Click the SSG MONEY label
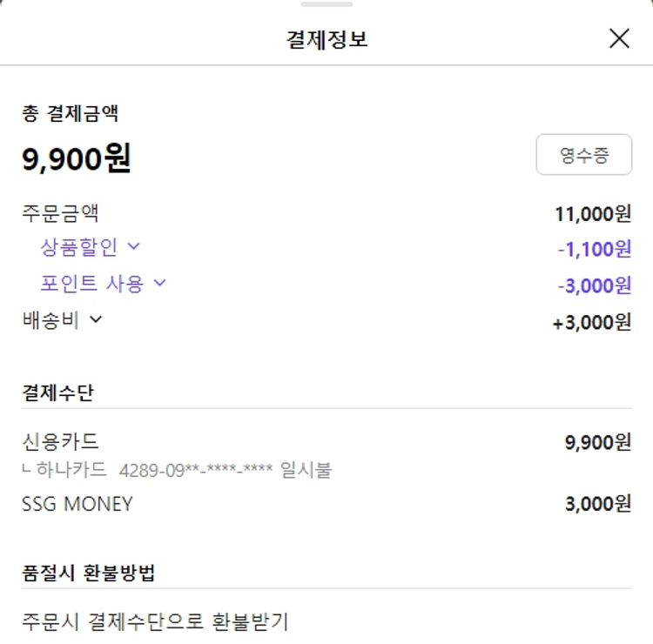The height and width of the screenshot is (644, 653). tap(77, 503)
